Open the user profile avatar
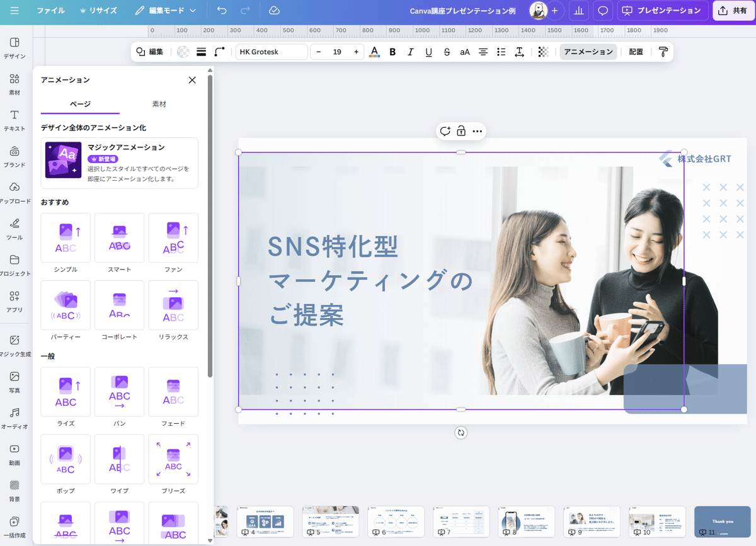 pyautogui.click(x=538, y=11)
